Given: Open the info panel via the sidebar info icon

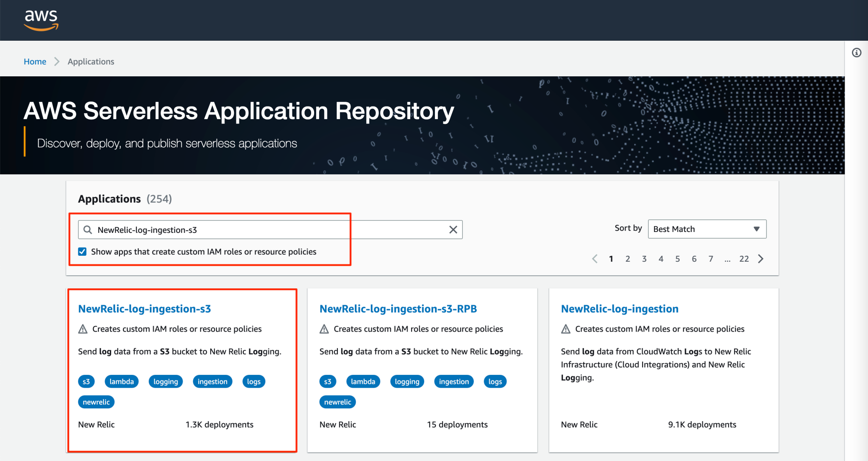Looking at the screenshot, I should pos(857,53).
